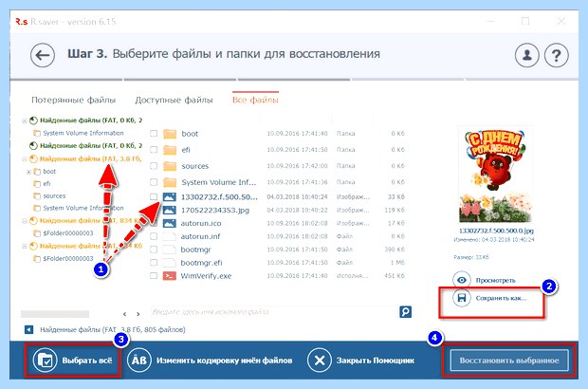Click the autorun.inf file icon
The image size is (588, 389).
click(170, 236)
